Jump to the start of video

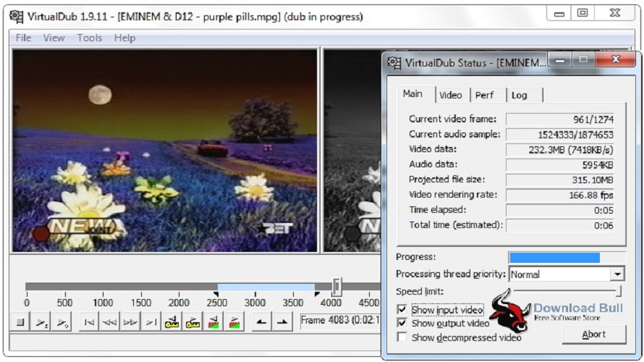(89, 321)
